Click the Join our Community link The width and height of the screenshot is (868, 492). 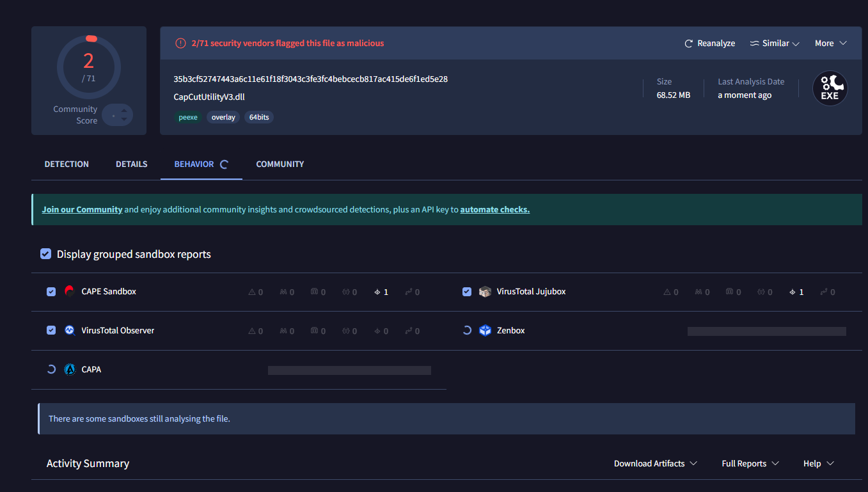pyautogui.click(x=82, y=209)
